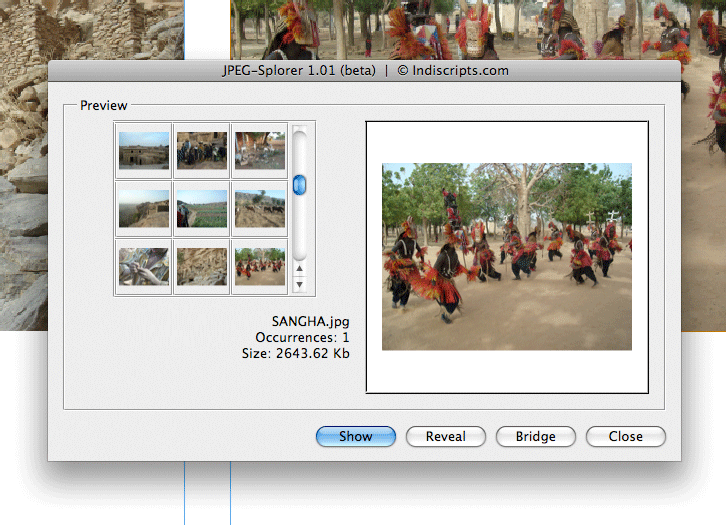Click the scroll up arrow
Viewport: 726px width, 525px height.
point(299,270)
